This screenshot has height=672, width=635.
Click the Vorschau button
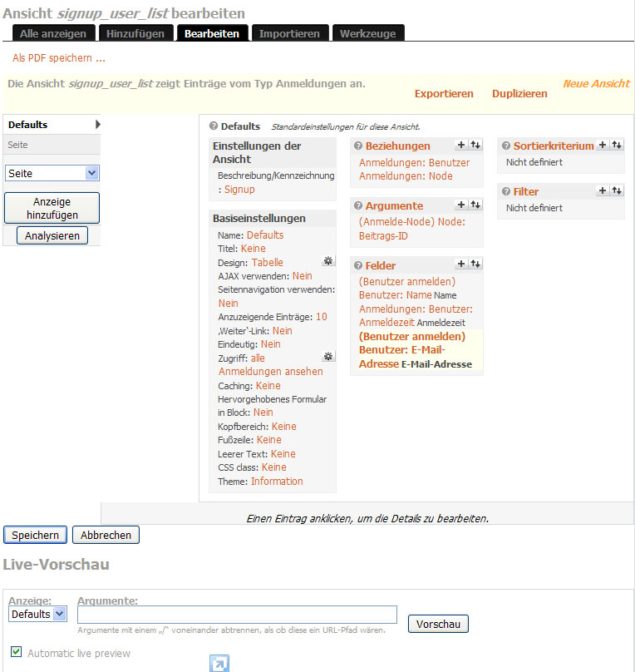point(438,624)
